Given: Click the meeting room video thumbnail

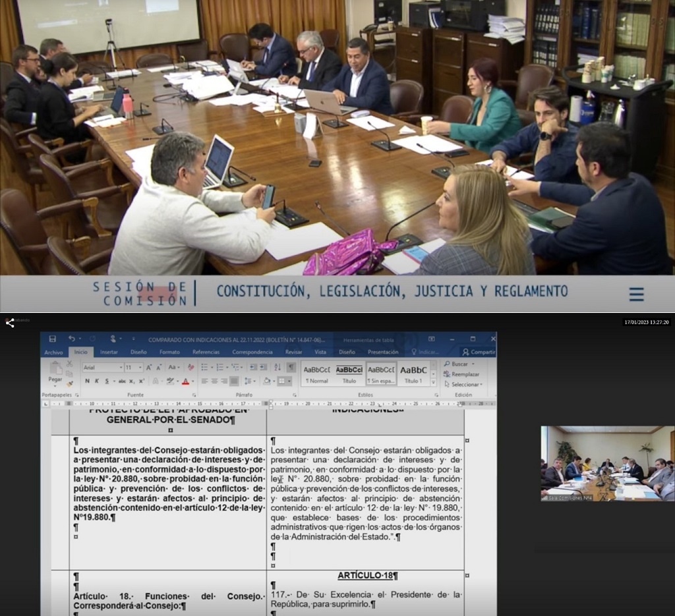Looking at the screenshot, I should point(607,463).
